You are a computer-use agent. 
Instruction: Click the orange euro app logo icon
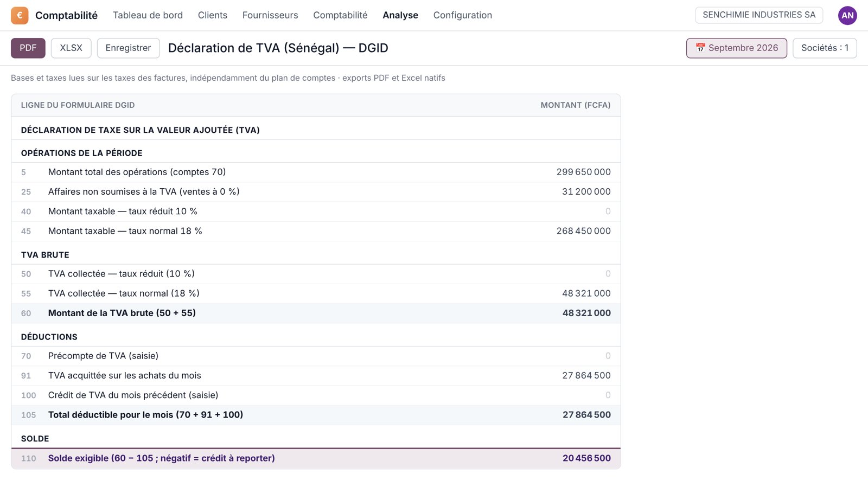click(20, 15)
